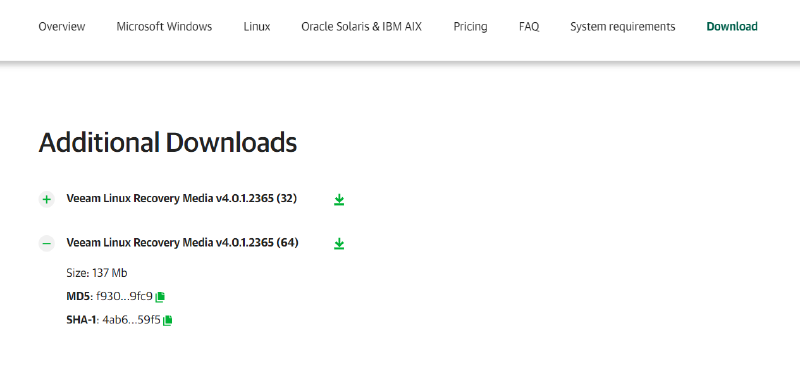Copy the MD5 hash f930...9fc9
Image resolution: width=800 pixels, height=378 pixels.
pos(160,296)
